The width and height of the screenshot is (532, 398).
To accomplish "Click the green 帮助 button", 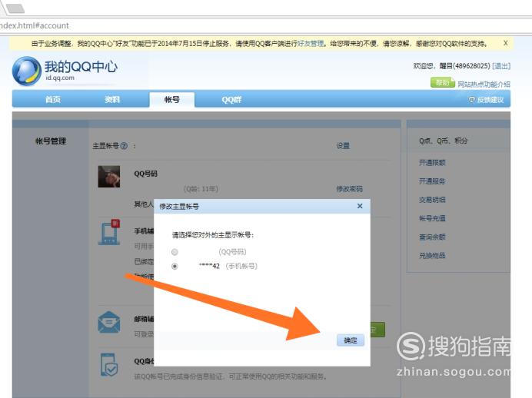I will coord(442,82).
